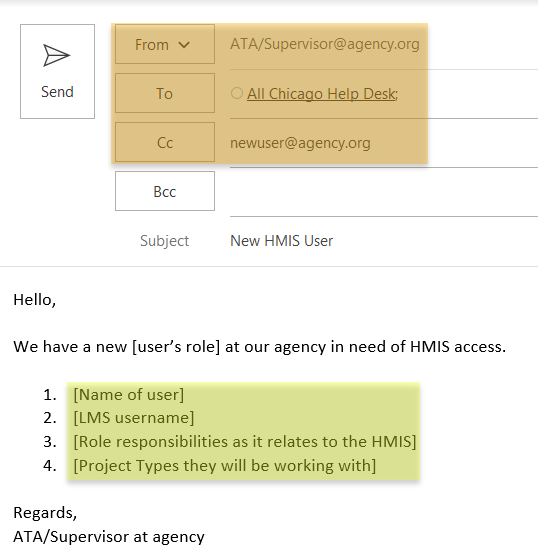538x555 pixels.
Task: Place cursor in the Hello greeting line
Action: tap(35, 300)
